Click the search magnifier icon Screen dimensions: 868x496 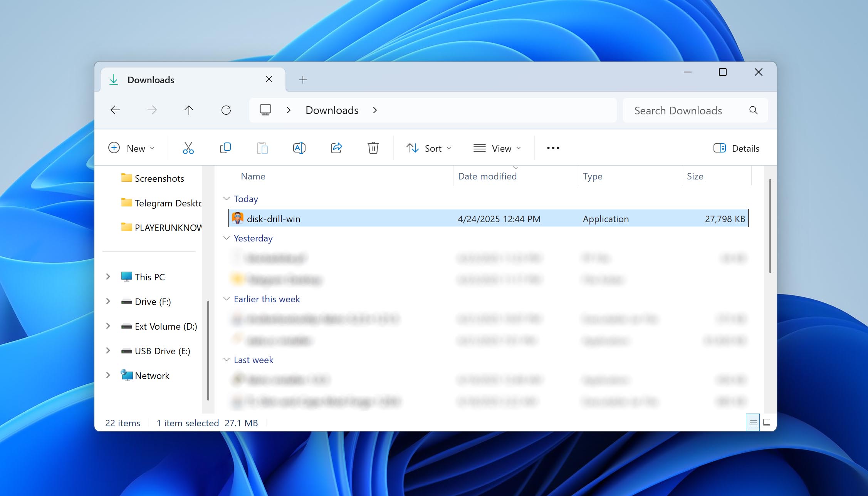754,111
